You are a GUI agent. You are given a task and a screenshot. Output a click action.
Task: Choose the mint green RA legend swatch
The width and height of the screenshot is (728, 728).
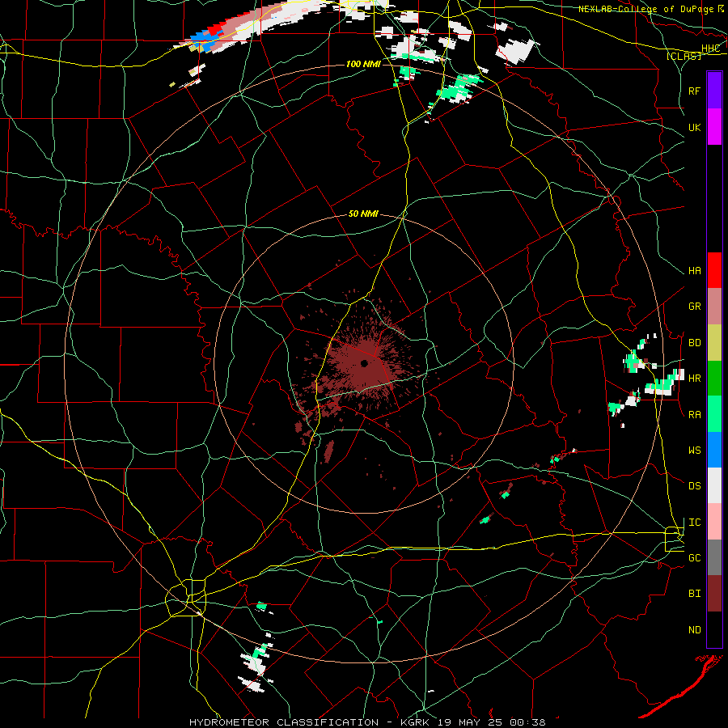click(714, 414)
